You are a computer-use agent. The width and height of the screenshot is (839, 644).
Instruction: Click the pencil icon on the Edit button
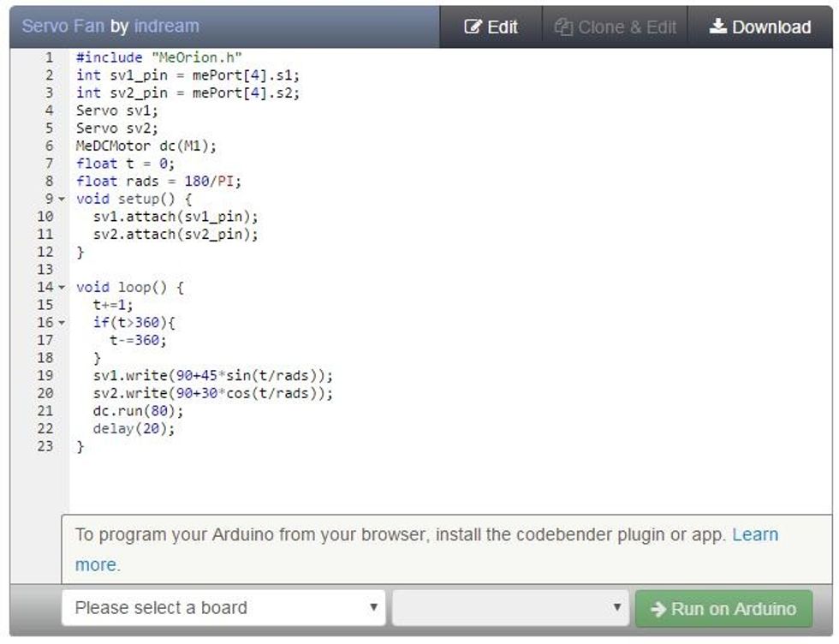472,27
